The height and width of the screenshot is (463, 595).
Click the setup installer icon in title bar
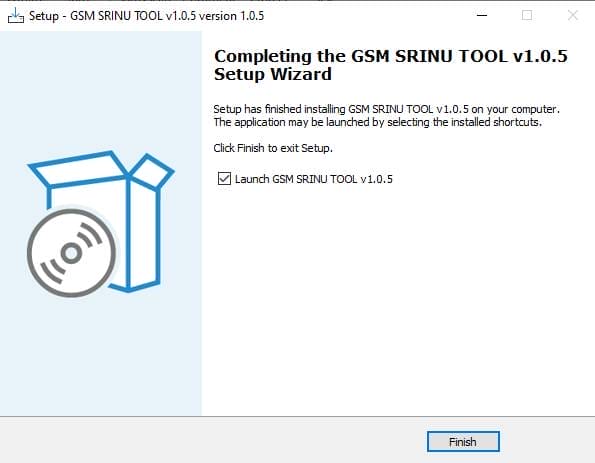tap(16, 16)
